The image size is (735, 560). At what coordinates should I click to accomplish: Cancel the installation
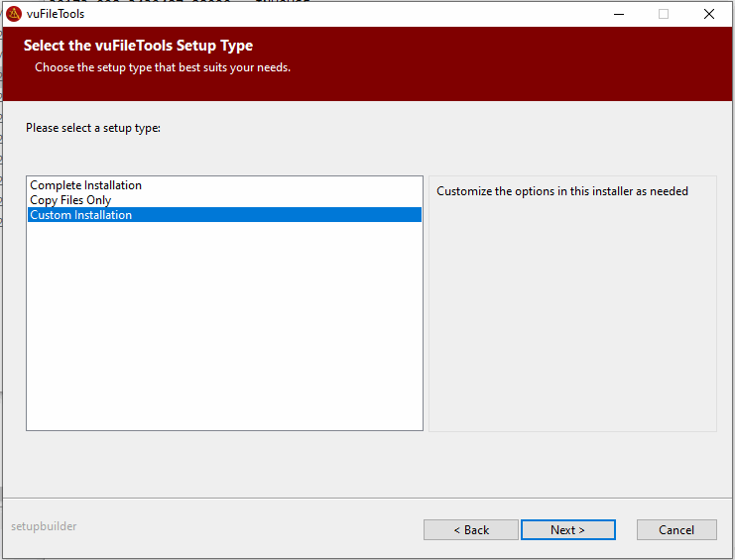[x=676, y=530]
